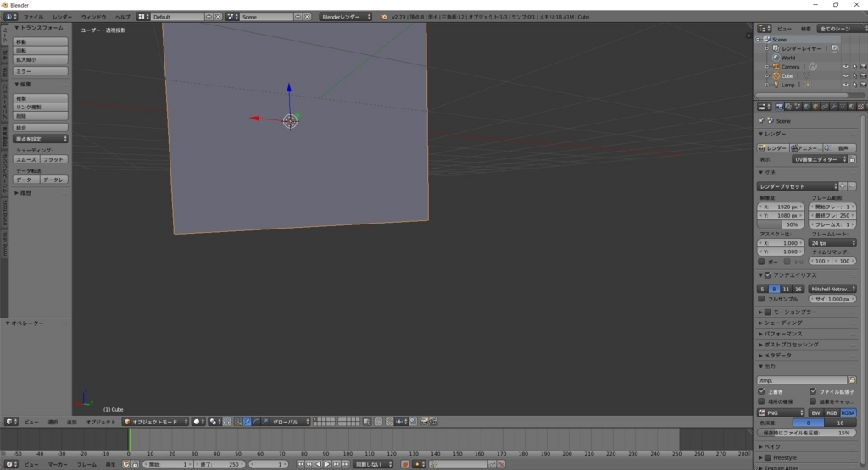Open the 原点を設定 dropdown
This screenshot has width=868, height=470.
[x=41, y=139]
